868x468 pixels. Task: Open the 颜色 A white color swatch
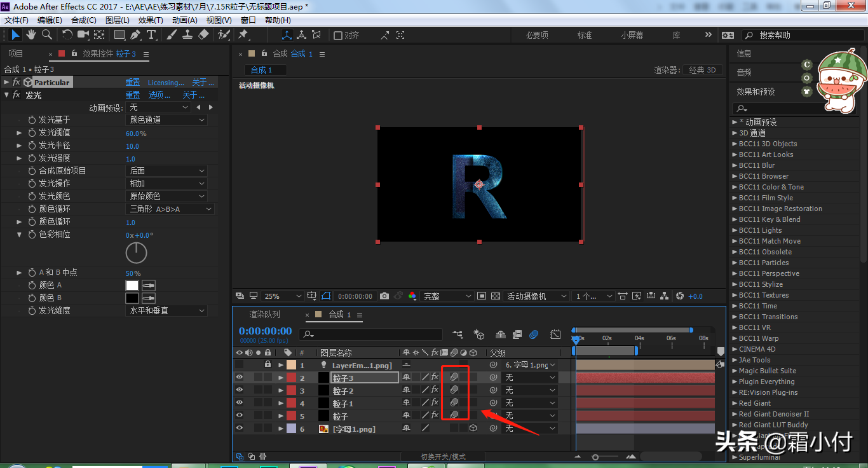click(x=132, y=286)
